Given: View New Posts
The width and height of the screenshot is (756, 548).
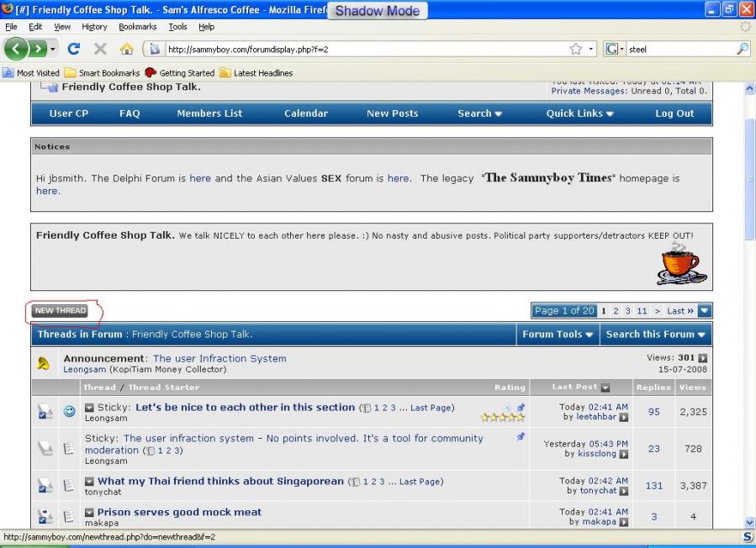Looking at the screenshot, I should click(x=393, y=113).
